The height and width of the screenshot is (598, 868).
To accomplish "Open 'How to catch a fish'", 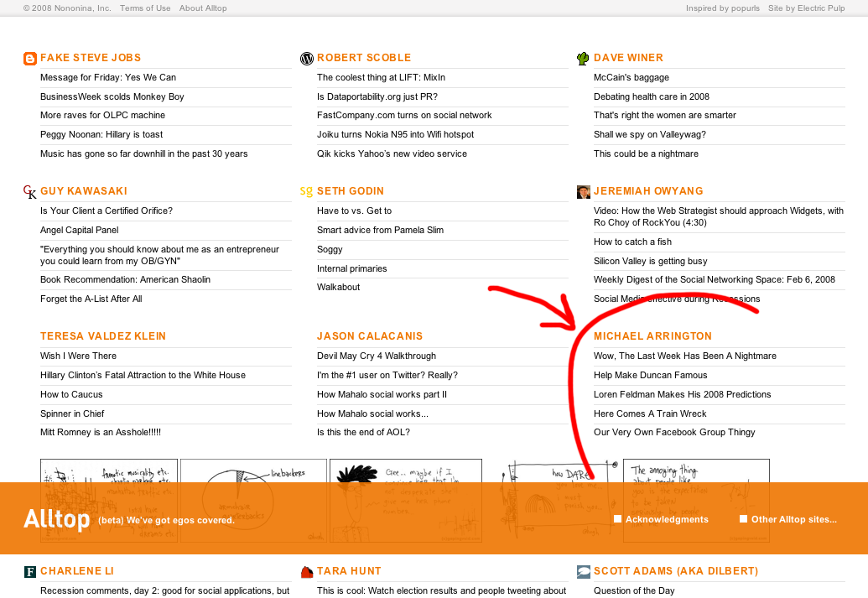I will tap(632, 242).
